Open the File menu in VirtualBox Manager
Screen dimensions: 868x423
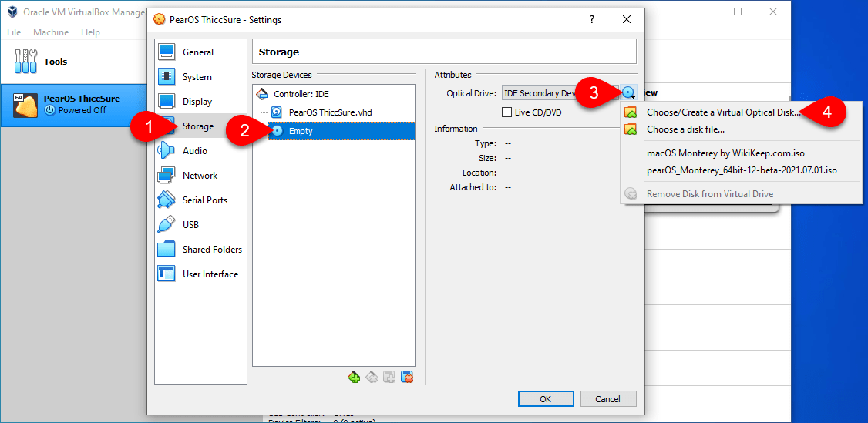(x=14, y=32)
